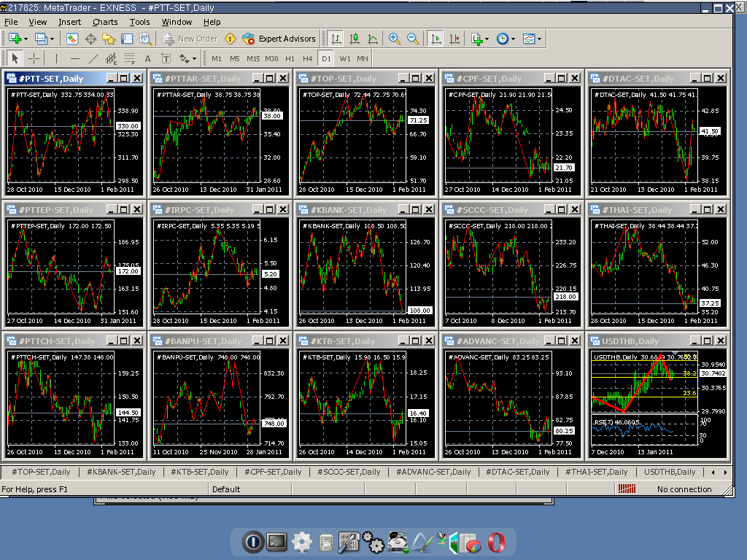Click the Zoom Out magnifier icon
This screenshot has width=747, height=560.
coord(413,39)
